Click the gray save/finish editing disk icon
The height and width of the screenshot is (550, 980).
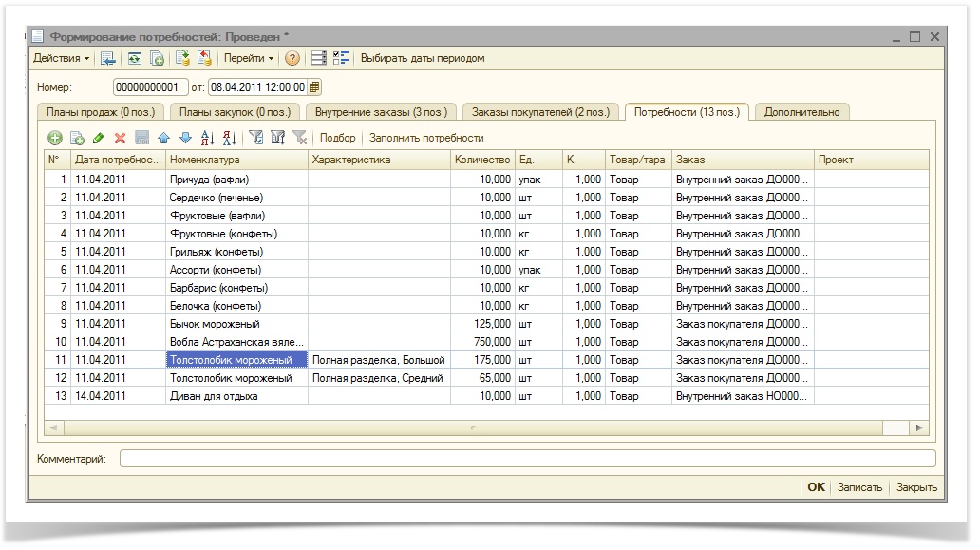(x=142, y=138)
